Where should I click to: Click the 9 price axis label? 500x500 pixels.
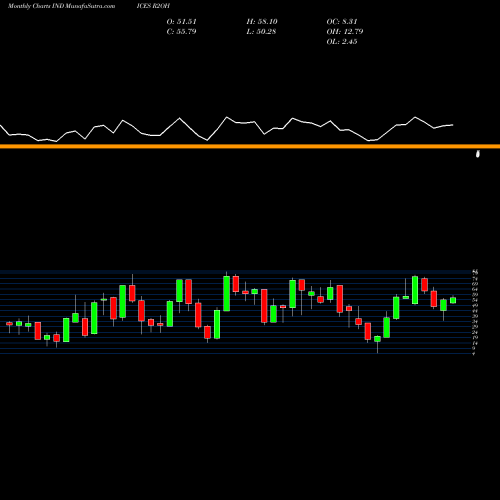coord(474,348)
